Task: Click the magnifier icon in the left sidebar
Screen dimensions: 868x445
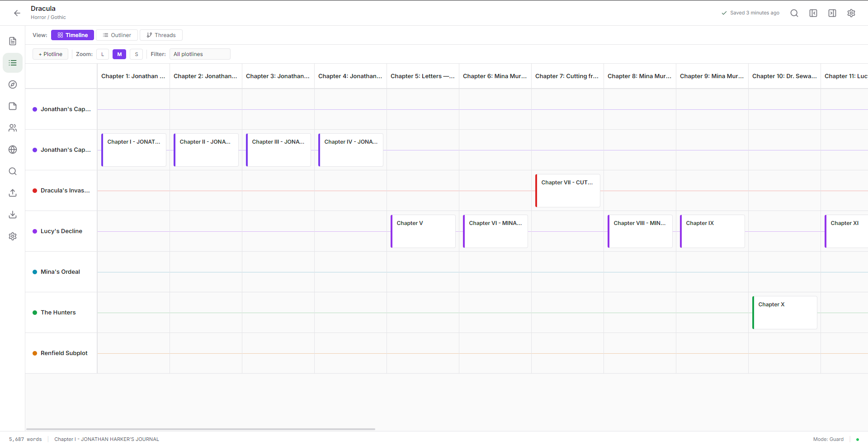Action: (x=13, y=171)
